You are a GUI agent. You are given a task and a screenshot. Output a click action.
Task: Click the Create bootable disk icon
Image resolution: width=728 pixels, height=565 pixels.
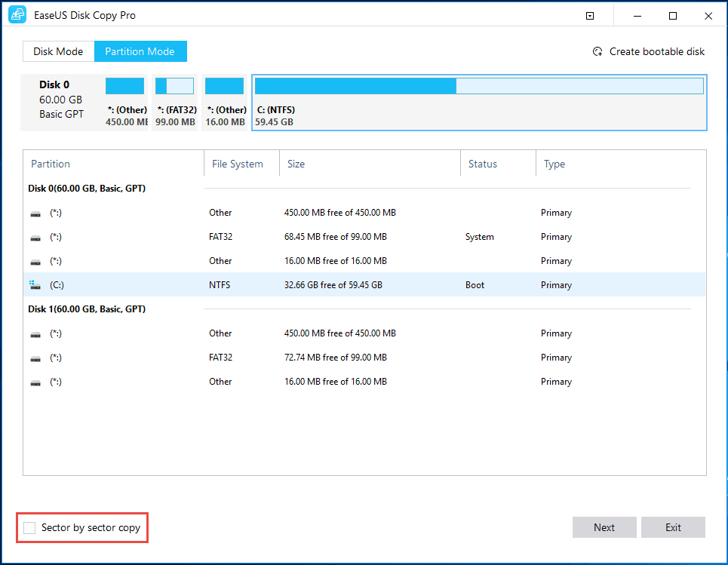pyautogui.click(x=597, y=51)
